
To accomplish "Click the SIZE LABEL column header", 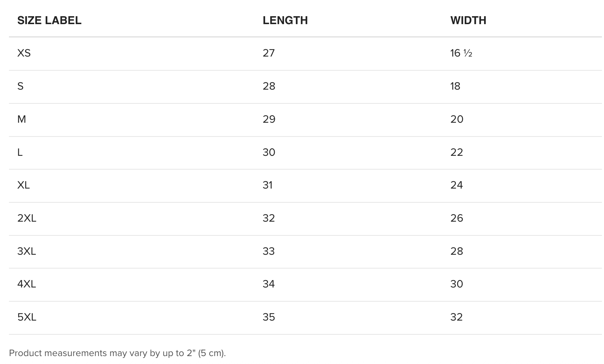I will tap(49, 20).
